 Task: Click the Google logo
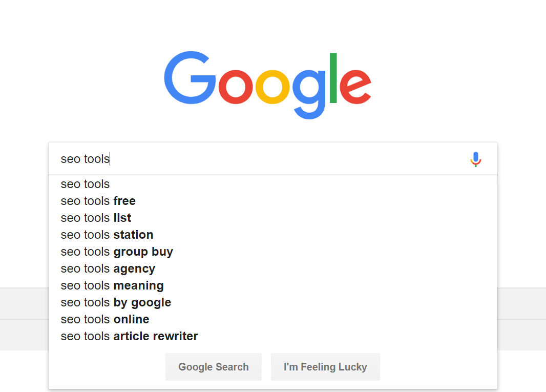coord(268,86)
